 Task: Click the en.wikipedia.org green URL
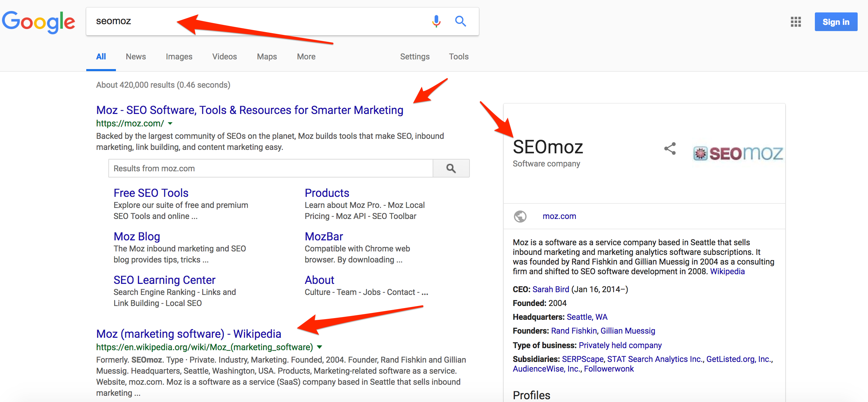click(205, 347)
